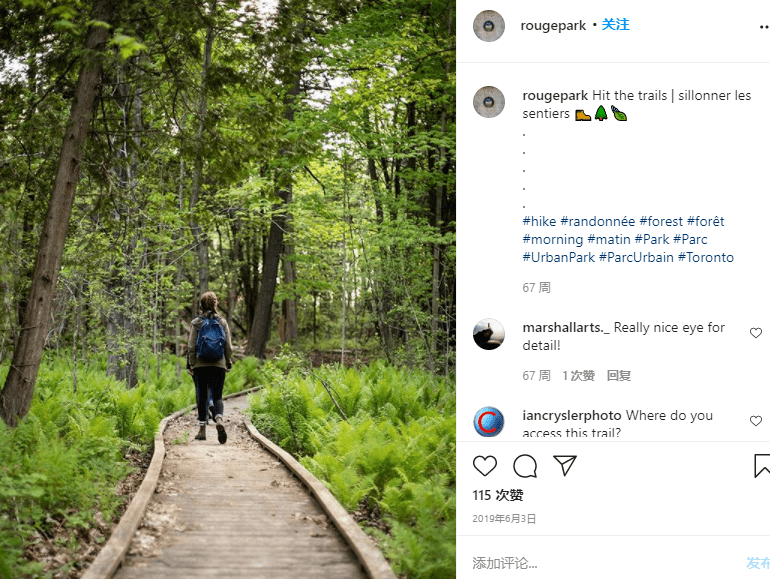
Task: View the 115 次赞 likes list
Action: point(498,495)
